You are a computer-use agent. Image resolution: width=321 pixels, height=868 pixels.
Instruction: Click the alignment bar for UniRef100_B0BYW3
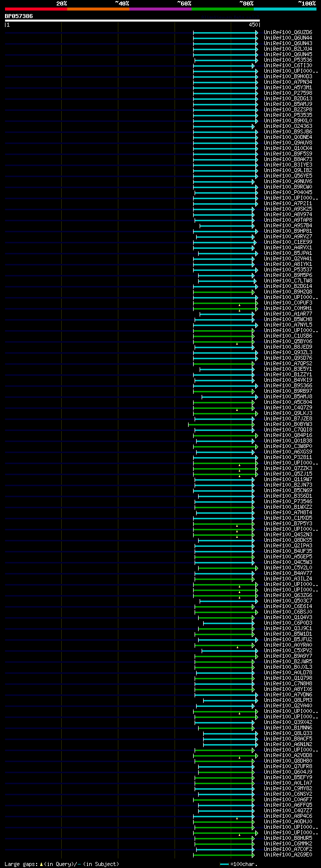(221, 424)
